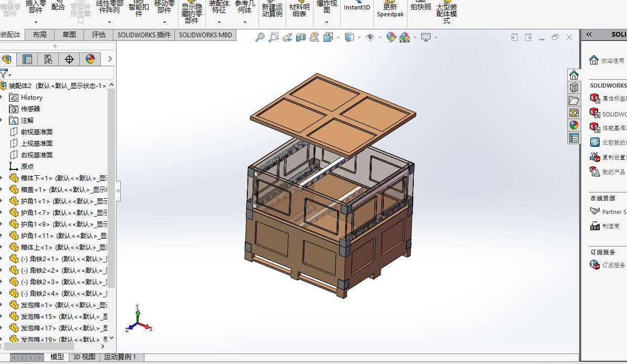Open dropdown under 参考几何体
627x364 pixels.
[245, 23]
